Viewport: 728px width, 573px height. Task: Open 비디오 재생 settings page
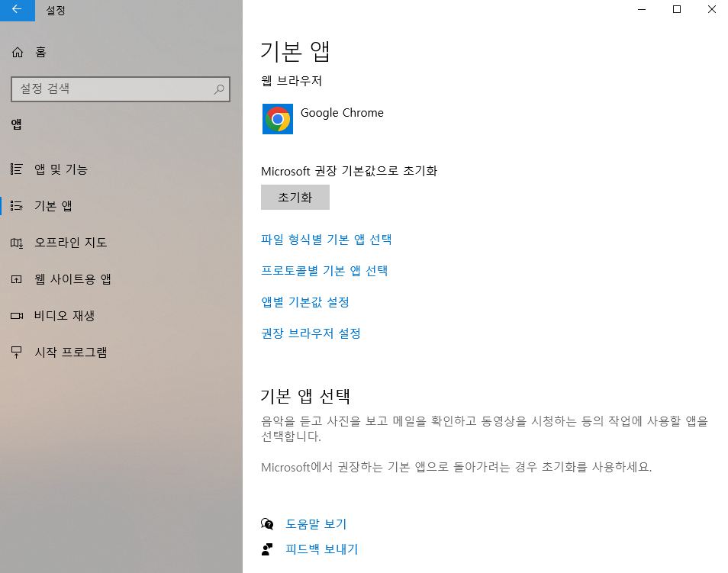coord(121,316)
